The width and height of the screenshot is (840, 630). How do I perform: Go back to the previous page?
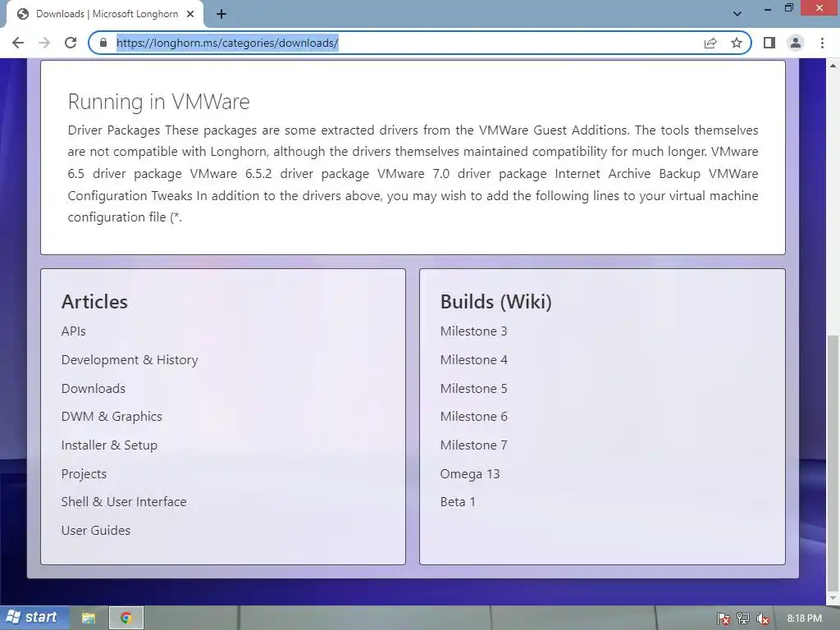tap(18, 43)
